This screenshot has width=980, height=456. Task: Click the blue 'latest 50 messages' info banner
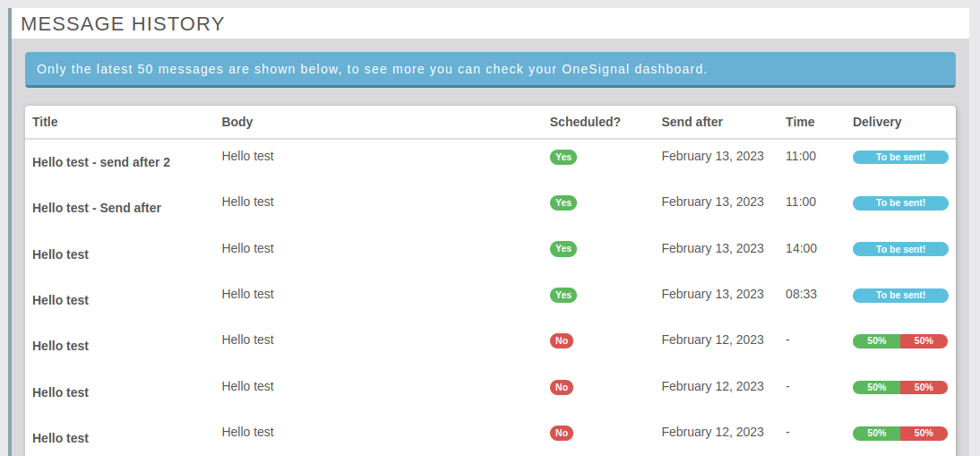(x=489, y=69)
